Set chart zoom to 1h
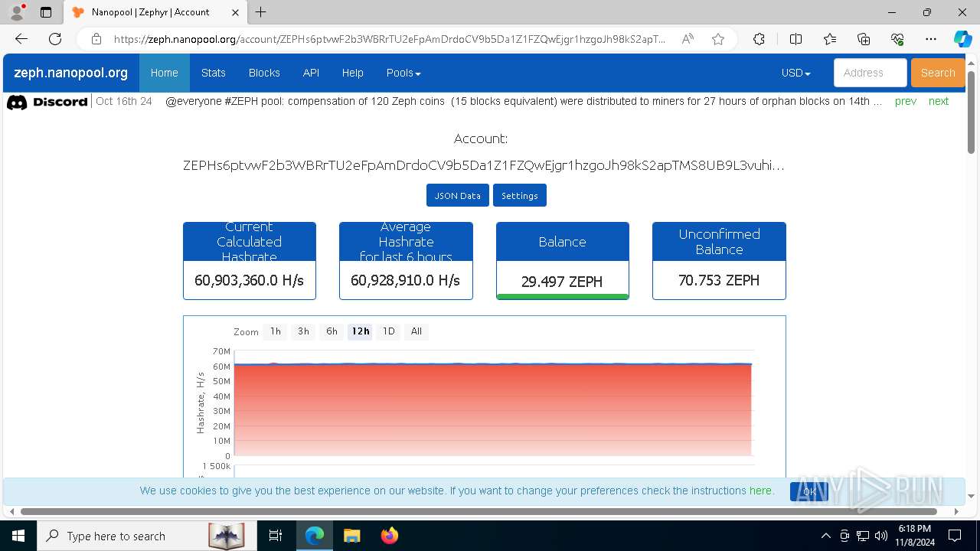 click(276, 331)
